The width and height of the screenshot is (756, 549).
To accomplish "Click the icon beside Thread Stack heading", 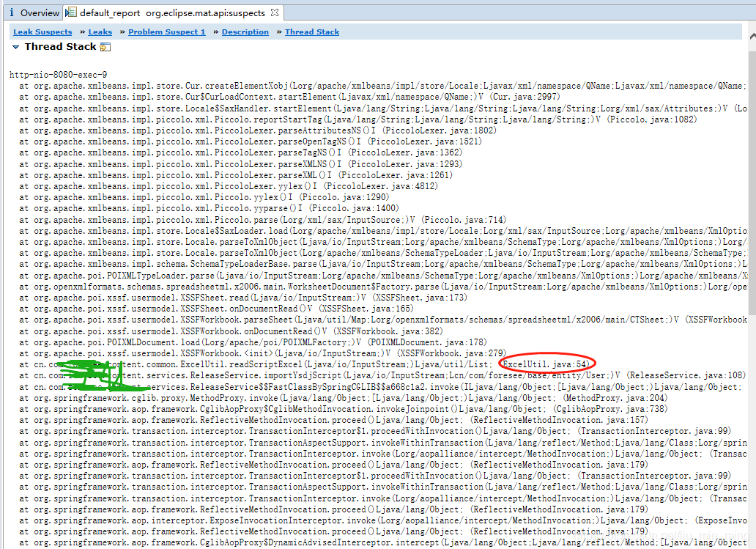I will (105, 47).
